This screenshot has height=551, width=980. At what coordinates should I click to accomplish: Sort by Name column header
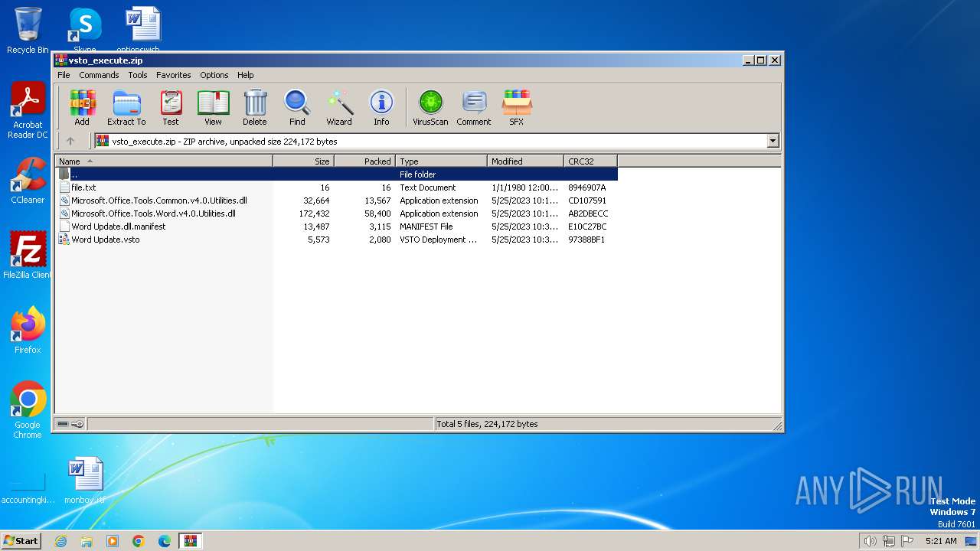164,161
